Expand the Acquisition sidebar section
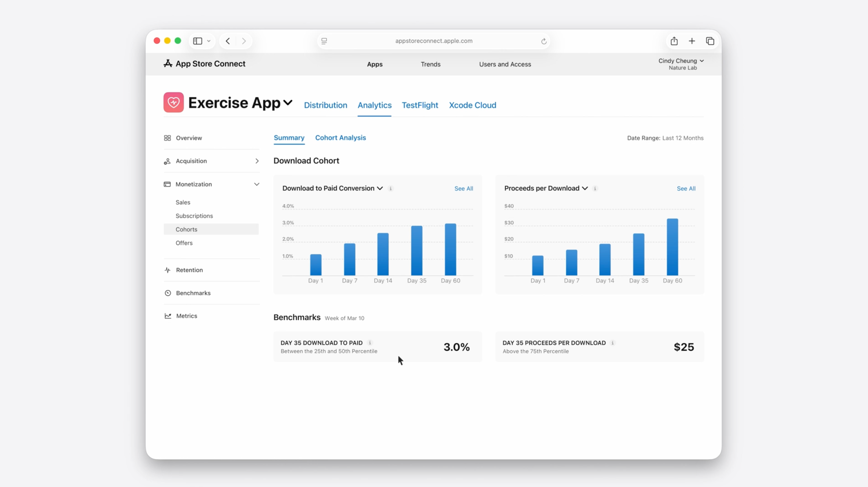The image size is (868, 487). click(257, 161)
